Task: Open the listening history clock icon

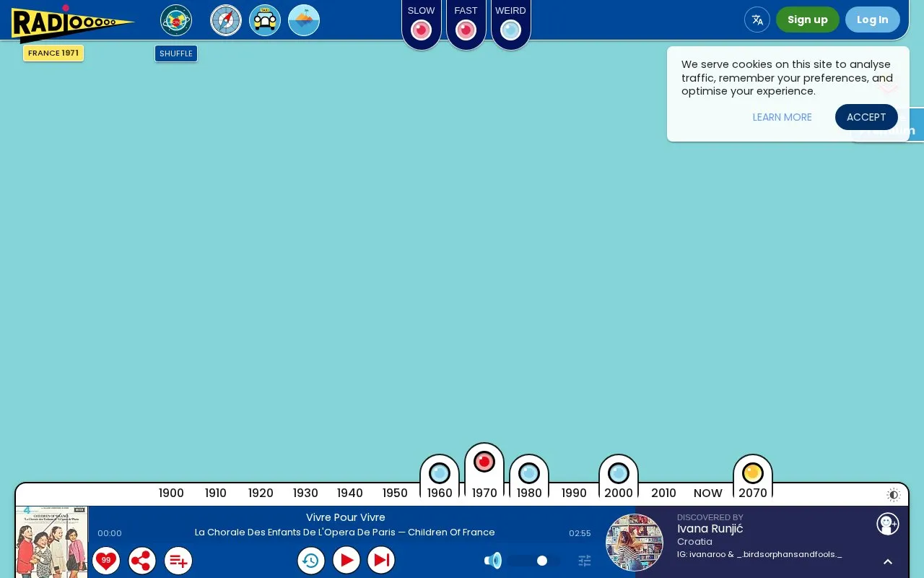Action: [311, 560]
